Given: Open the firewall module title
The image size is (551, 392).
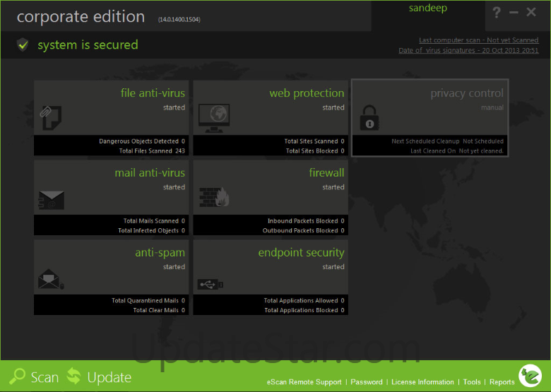Looking at the screenshot, I should click(x=326, y=173).
